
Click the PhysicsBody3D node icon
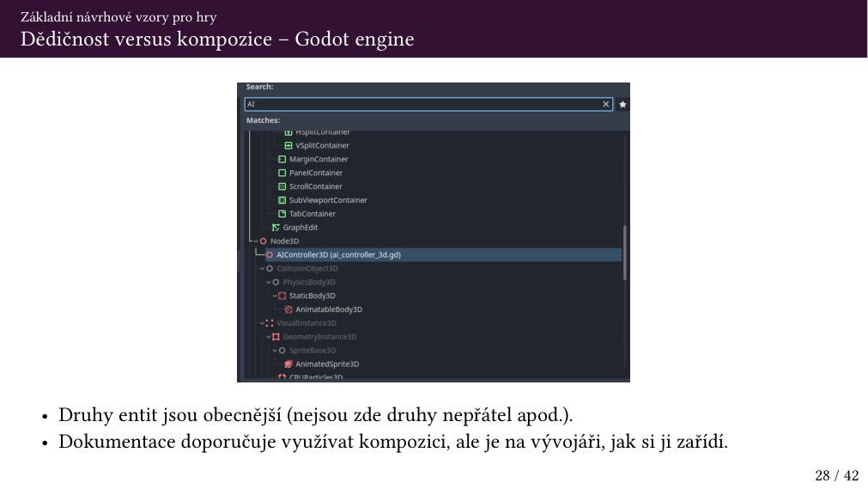click(276, 282)
